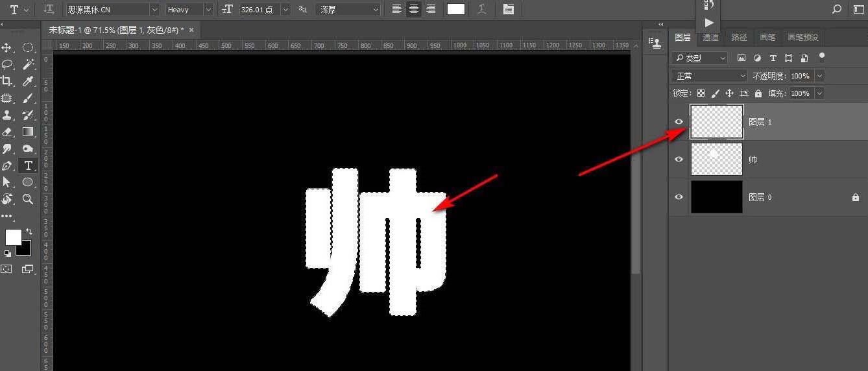
Task: Align text left
Action: tap(397, 9)
